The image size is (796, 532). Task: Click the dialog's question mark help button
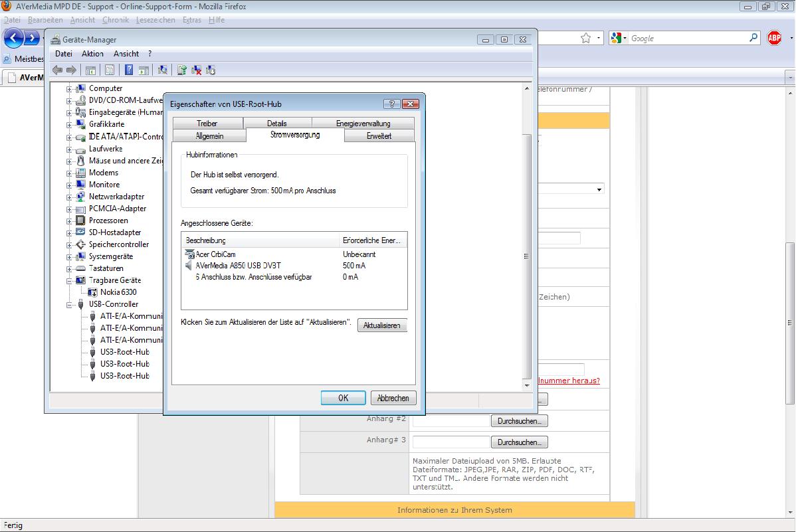(x=391, y=104)
